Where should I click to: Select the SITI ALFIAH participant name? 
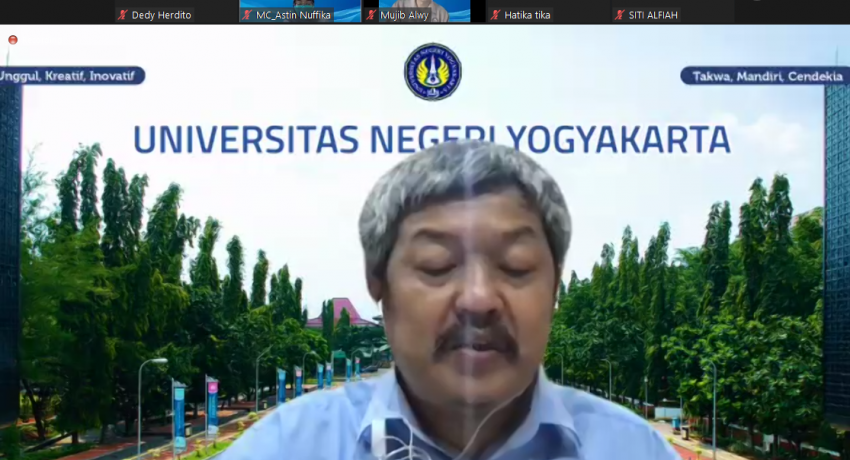pos(653,15)
